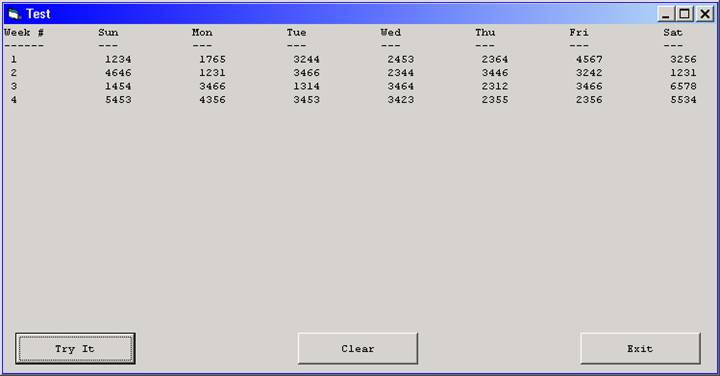Image resolution: width=720 pixels, height=376 pixels.
Task: Click the value 3446 under Thu
Action: [495, 73]
